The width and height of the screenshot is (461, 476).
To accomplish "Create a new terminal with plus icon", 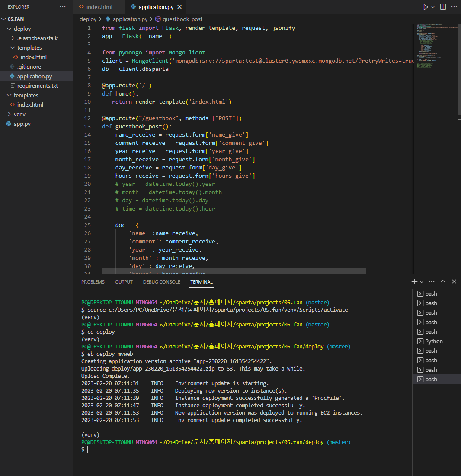I will click(x=414, y=282).
